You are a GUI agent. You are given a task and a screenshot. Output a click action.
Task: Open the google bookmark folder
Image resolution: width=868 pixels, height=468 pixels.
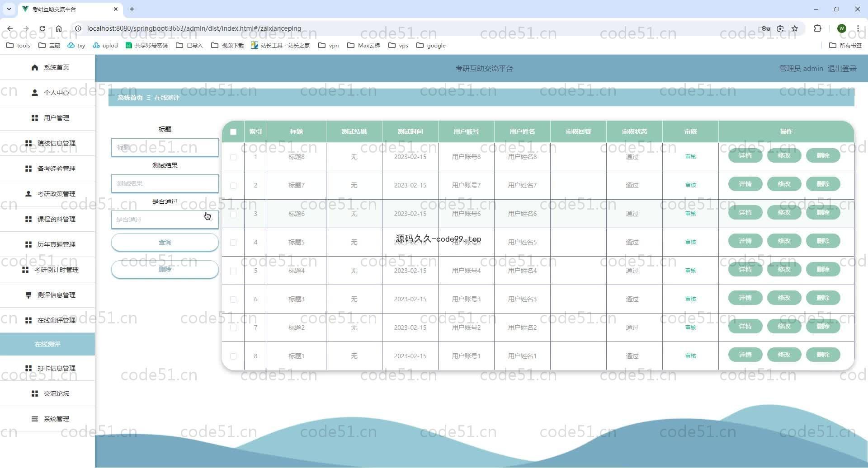click(x=431, y=45)
